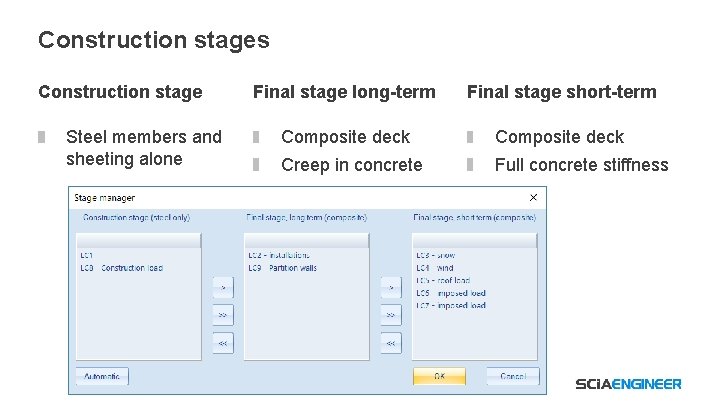Select LC1 in the construction stage list
The width and height of the screenshot is (720, 405).
tap(87, 256)
